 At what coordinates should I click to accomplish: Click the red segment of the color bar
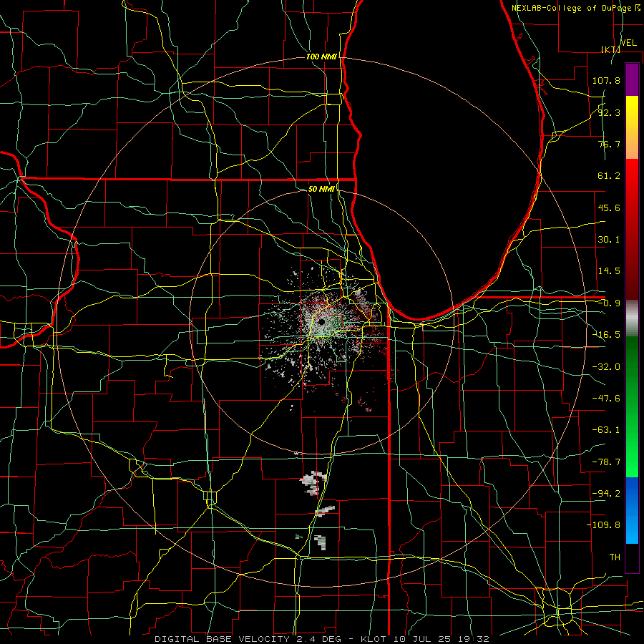click(632, 229)
